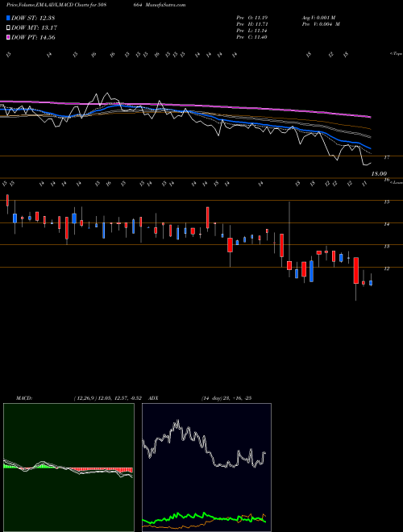This screenshot has height=532, width=403.
Task: Click the 16 price axis label
Action: click(386, 180)
